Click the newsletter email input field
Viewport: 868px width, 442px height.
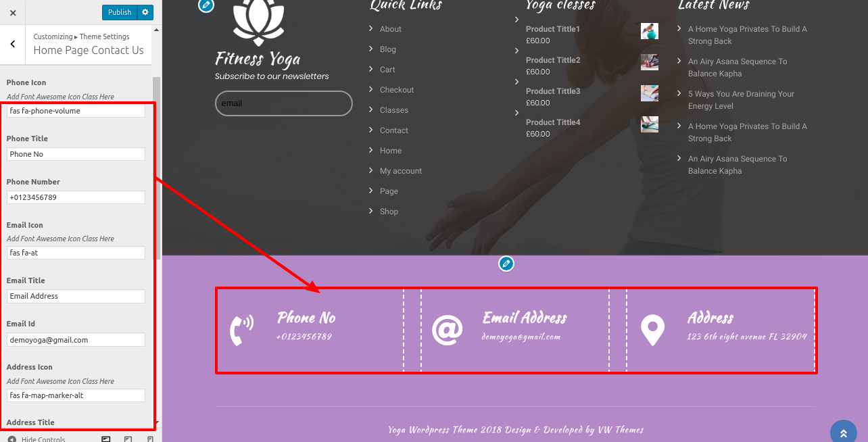tap(284, 103)
